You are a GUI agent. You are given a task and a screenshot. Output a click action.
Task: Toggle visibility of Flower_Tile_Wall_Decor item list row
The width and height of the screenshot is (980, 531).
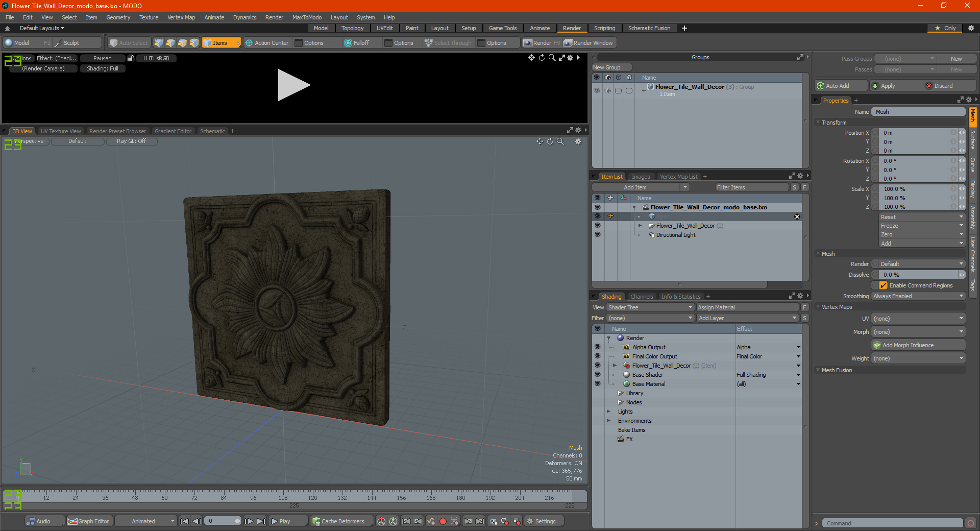click(597, 226)
